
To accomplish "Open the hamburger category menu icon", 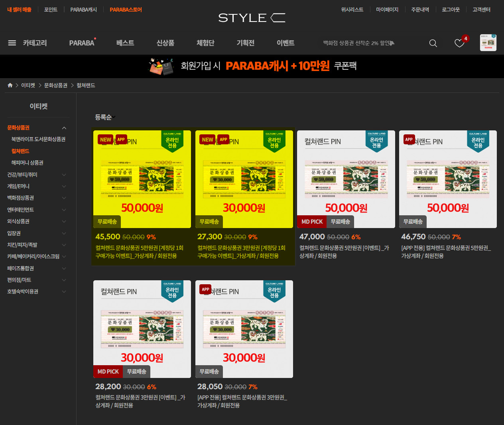I will [x=12, y=43].
